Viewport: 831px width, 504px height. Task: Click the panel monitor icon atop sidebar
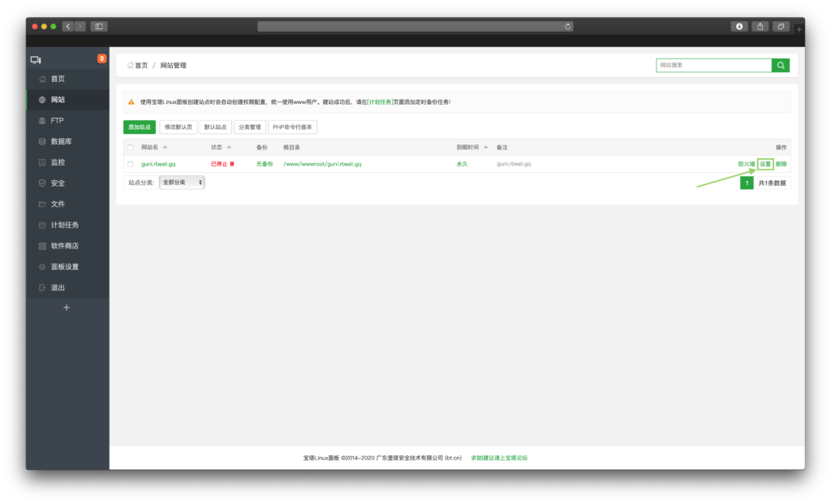(36, 60)
